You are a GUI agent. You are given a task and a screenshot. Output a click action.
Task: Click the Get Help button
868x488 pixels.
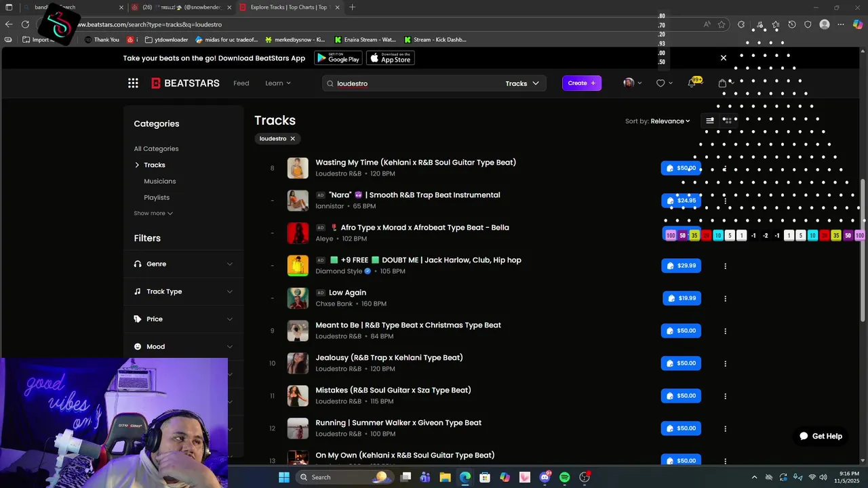pyautogui.click(x=820, y=436)
